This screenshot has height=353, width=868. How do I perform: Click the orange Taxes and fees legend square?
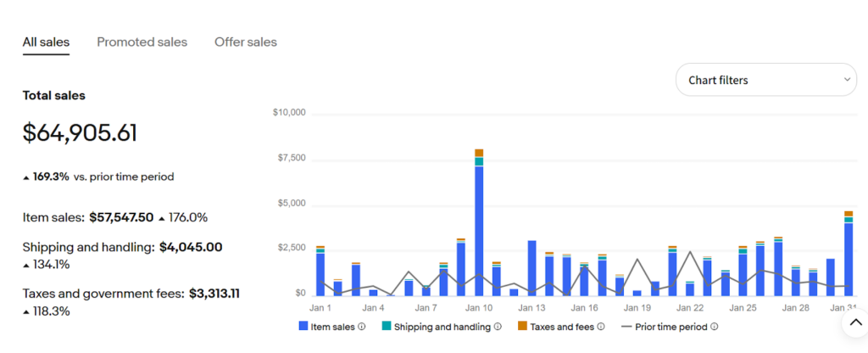pos(522,327)
